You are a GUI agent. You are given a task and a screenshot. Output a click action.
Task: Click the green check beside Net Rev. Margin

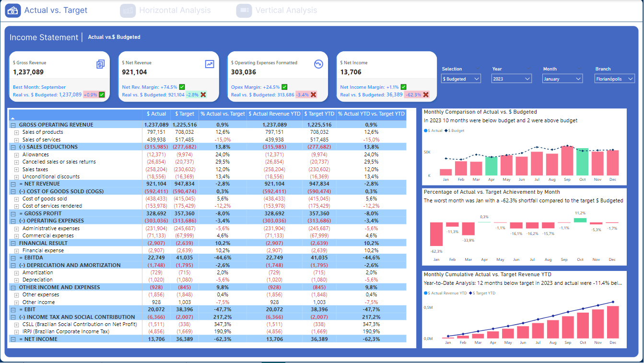coord(182,87)
